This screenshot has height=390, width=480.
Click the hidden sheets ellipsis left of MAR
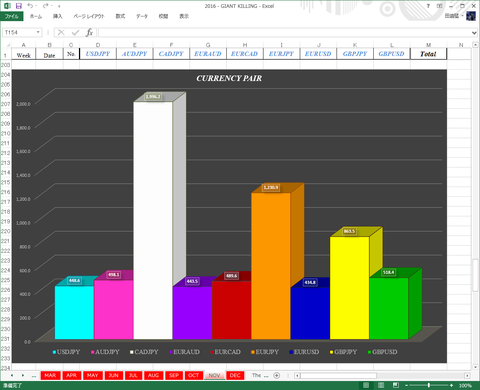point(34,376)
